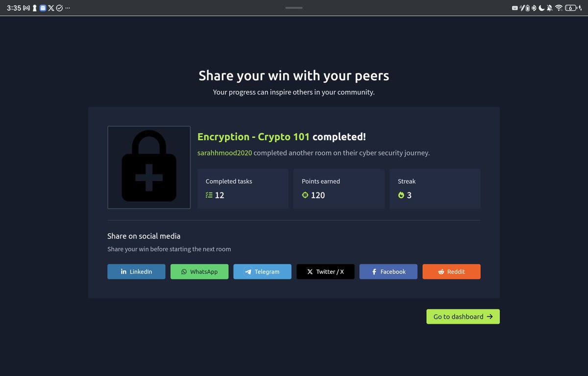
Task: Click the completed tasks value 12
Action: (x=220, y=195)
